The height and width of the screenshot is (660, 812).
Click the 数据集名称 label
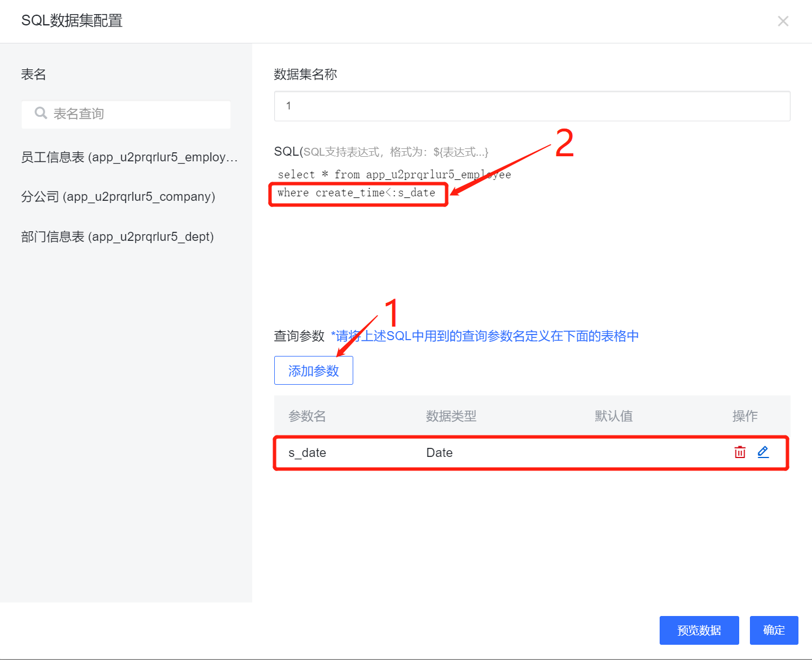coord(305,74)
